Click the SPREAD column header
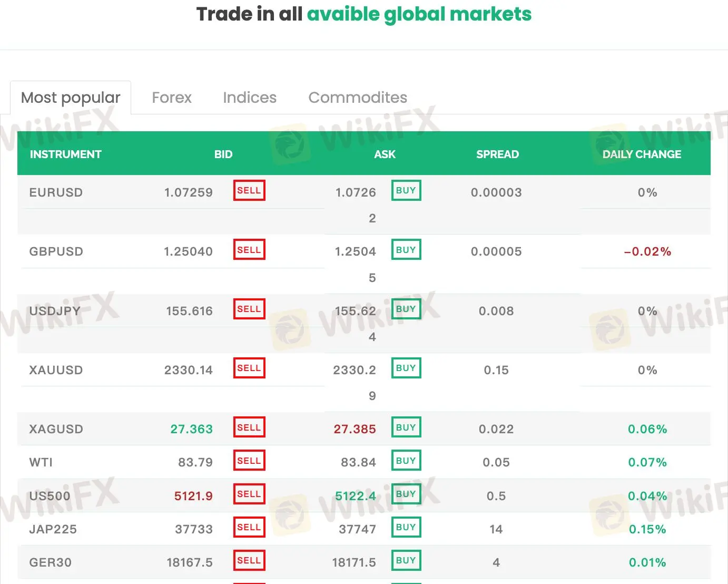The height and width of the screenshot is (584, 728). [497, 154]
